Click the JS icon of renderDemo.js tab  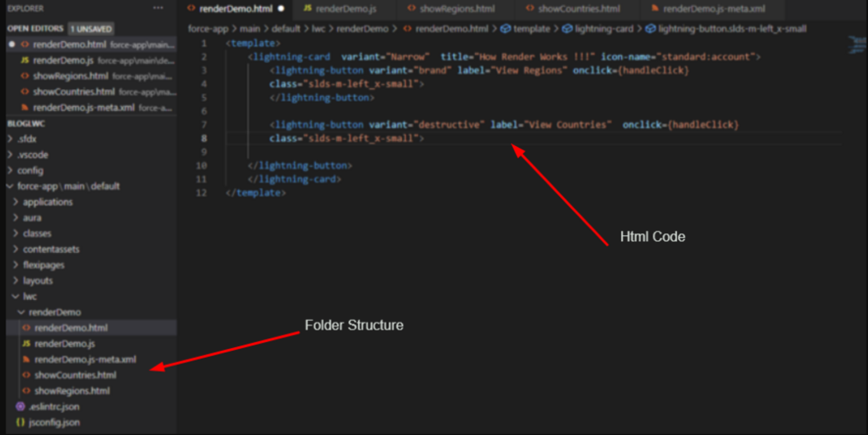[x=307, y=9]
